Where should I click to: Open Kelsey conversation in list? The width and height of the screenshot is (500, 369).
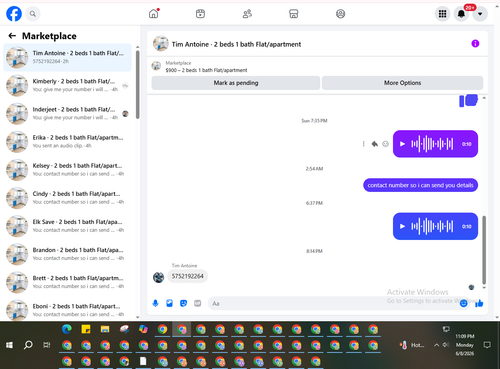pyautogui.click(x=67, y=170)
